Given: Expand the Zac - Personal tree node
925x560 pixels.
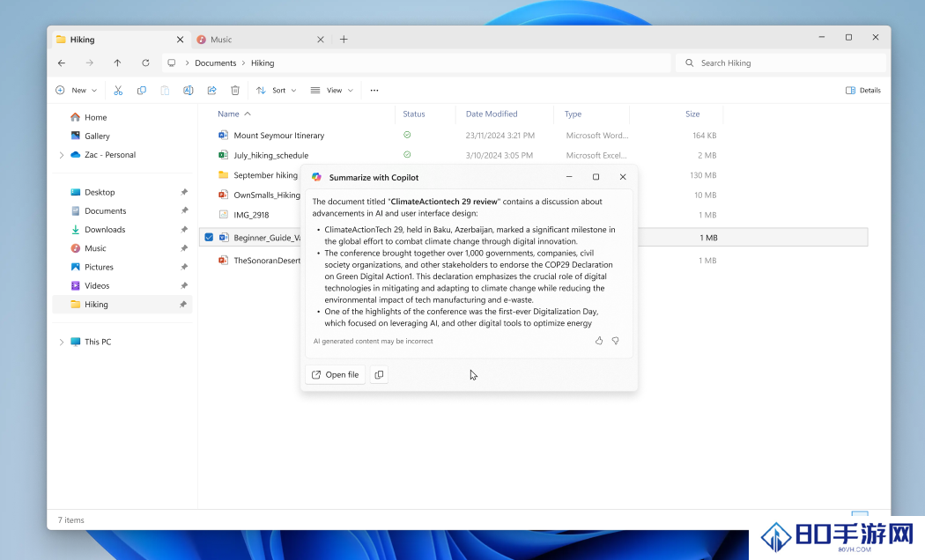Looking at the screenshot, I should click(62, 155).
